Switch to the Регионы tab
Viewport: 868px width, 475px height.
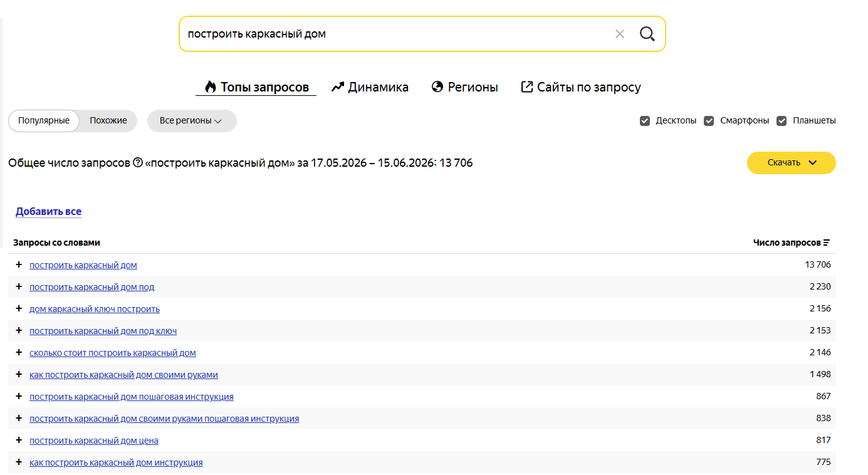464,87
